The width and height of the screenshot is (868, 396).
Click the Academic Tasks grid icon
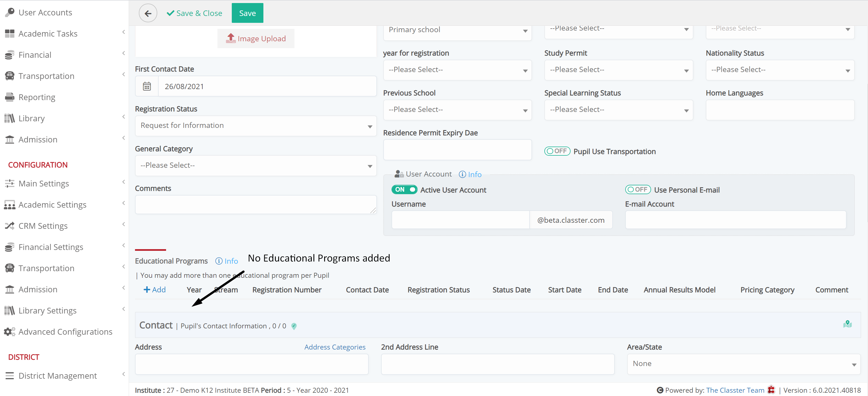tap(10, 33)
